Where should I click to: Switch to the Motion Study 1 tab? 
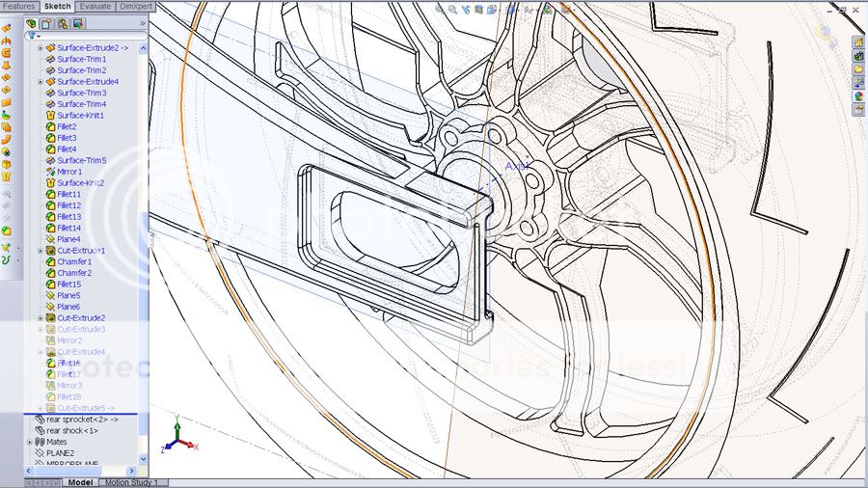click(131, 482)
